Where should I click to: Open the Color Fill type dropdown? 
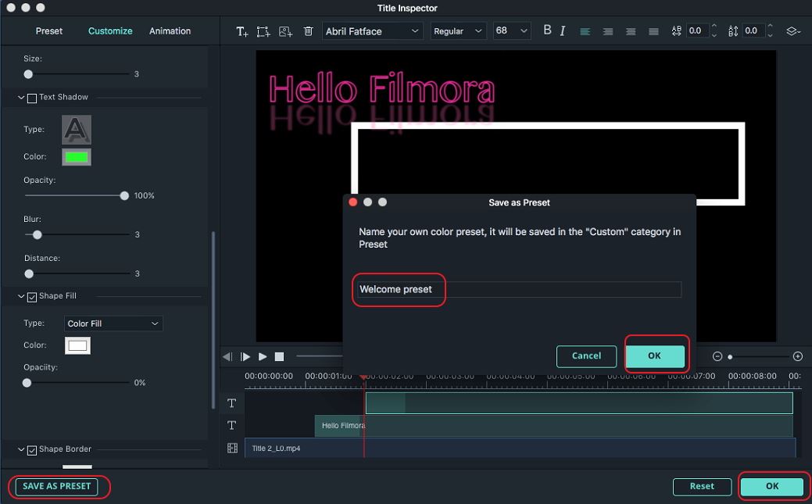tap(113, 323)
